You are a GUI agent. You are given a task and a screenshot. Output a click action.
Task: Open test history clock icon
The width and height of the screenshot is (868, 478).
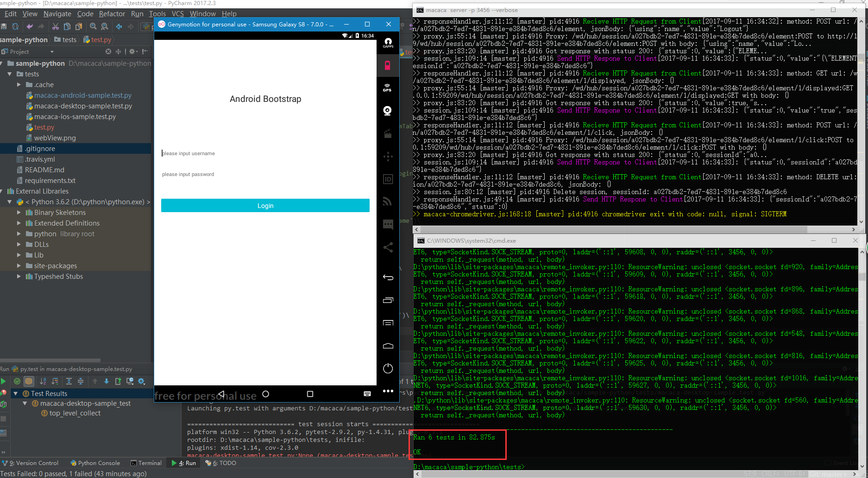point(130,381)
